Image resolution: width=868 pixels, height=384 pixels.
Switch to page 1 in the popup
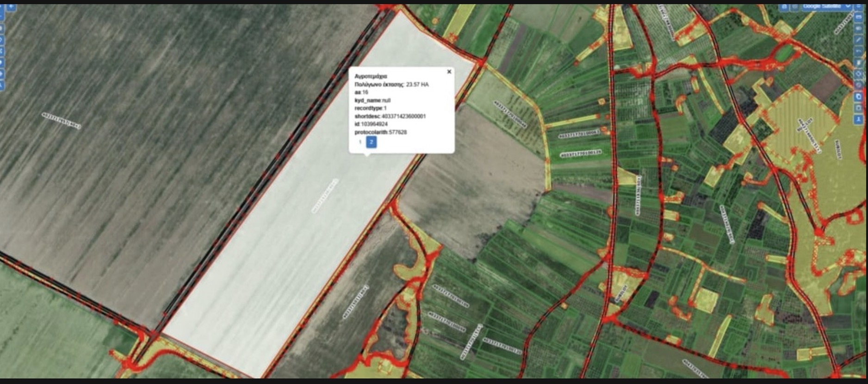pyautogui.click(x=360, y=142)
